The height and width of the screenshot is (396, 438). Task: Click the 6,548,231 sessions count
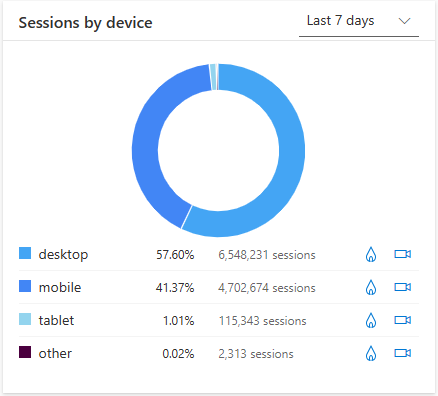267,255
